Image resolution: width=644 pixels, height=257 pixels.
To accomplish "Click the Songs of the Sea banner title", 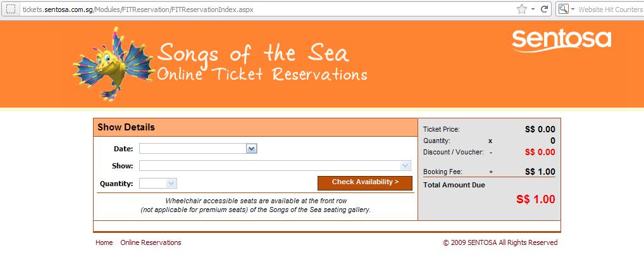I will pyautogui.click(x=254, y=53).
